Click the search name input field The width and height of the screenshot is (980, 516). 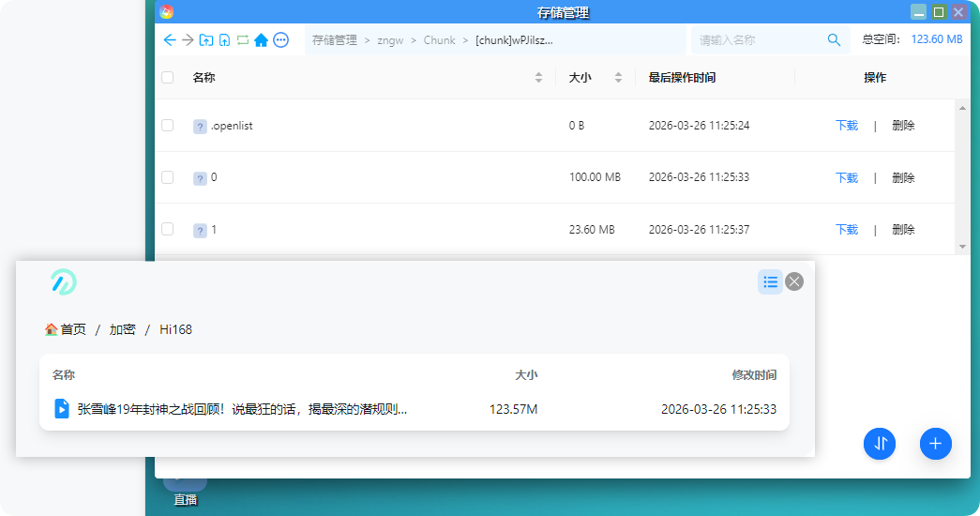pyautogui.click(x=758, y=40)
